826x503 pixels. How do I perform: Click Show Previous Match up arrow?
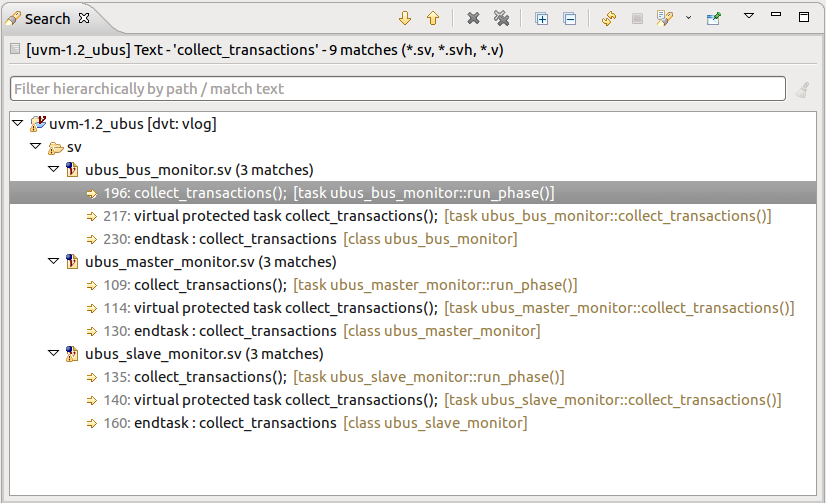(x=433, y=18)
